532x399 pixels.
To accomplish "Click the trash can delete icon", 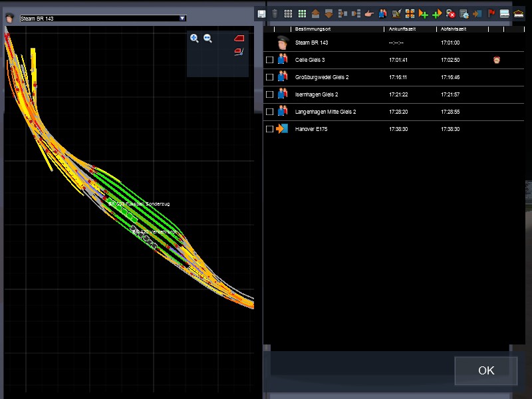I will click(x=275, y=13).
